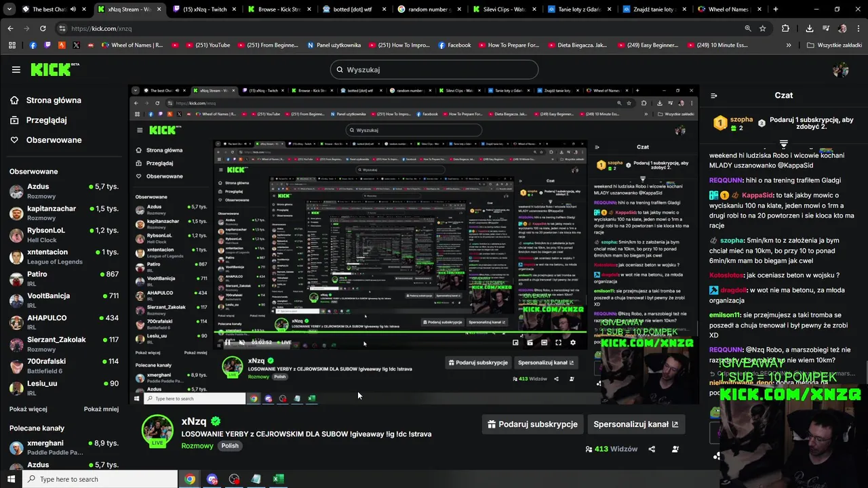Expand the list with Pokaż więcej
Image resolution: width=868 pixels, height=488 pixels.
(x=28, y=409)
